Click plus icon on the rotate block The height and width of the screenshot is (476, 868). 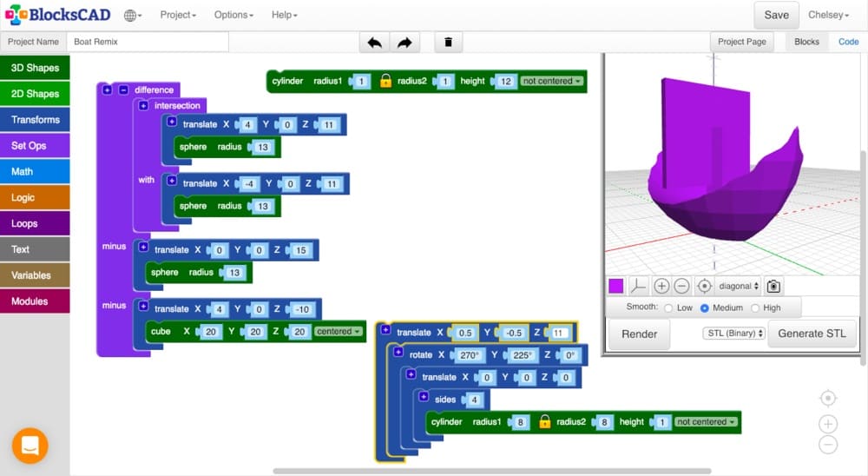[x=398, y=353]
